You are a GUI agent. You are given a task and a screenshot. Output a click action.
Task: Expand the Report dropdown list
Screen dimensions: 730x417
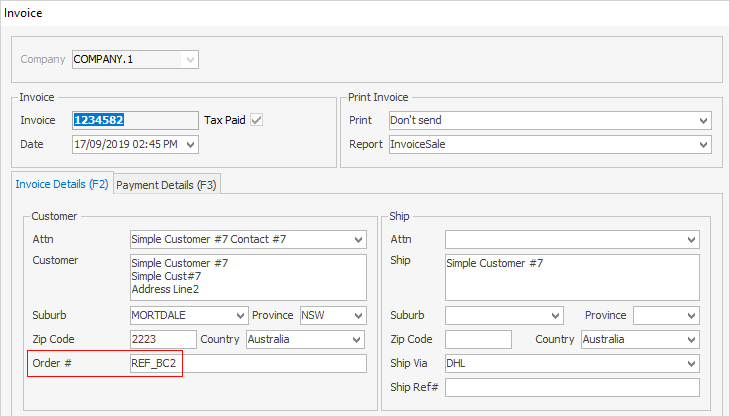click(x=703, y=145)
